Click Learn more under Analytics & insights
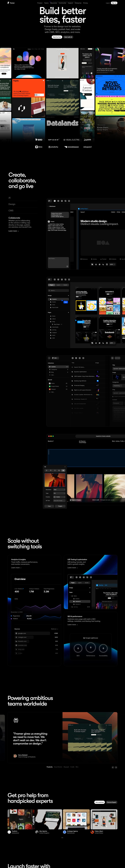The image size is (125, 868). point(16,568)
